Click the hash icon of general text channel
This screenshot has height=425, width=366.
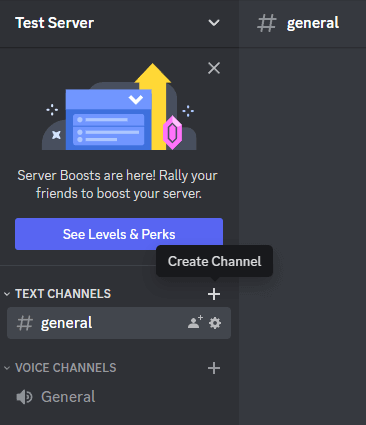25,323
